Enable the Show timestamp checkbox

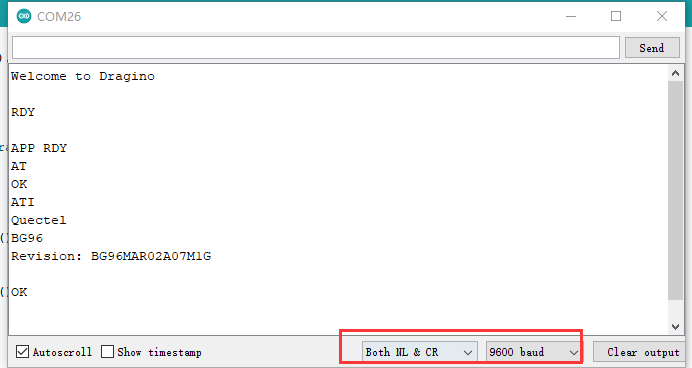[x=107, y=352]
